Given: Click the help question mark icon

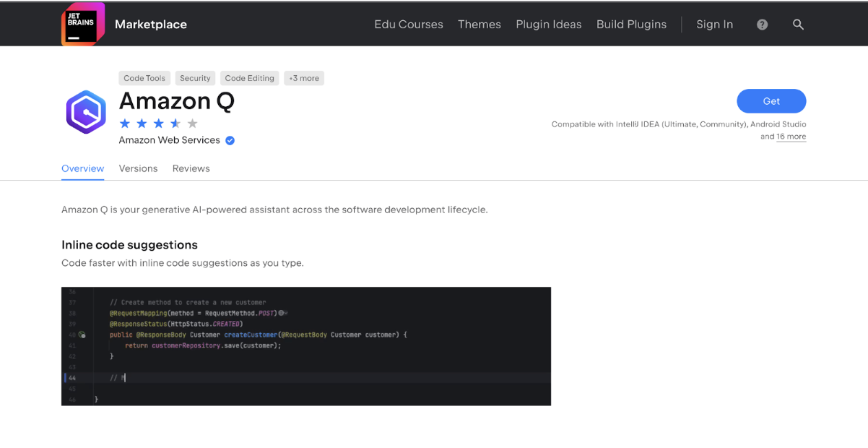Looking at the screenshot, I should click(762, 24).
